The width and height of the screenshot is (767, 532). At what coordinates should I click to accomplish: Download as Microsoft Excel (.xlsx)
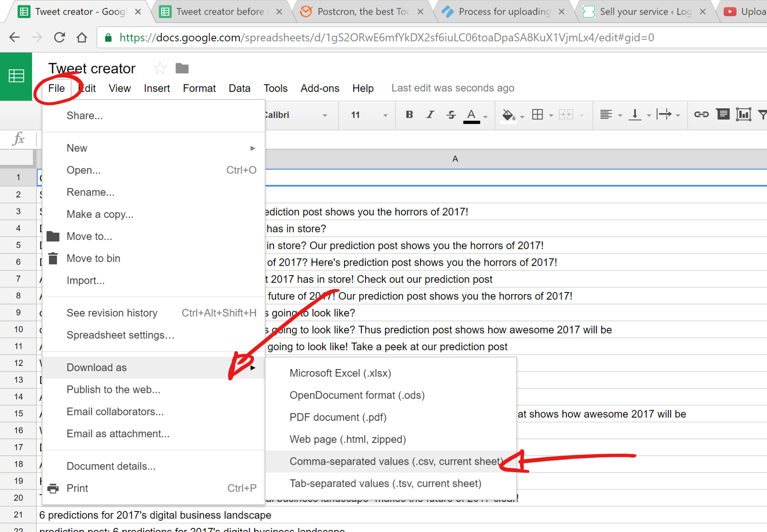click(391, 373)
